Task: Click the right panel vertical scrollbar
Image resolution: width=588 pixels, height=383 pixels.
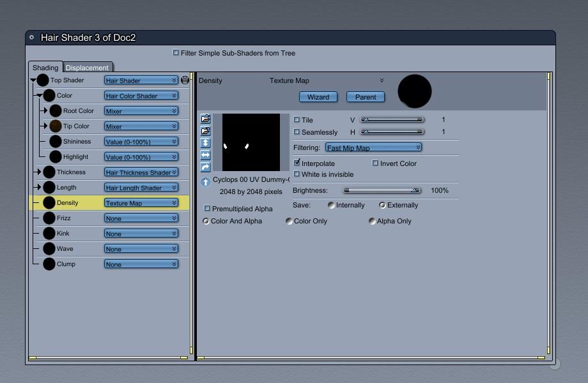Action: [x=548, y=213]
